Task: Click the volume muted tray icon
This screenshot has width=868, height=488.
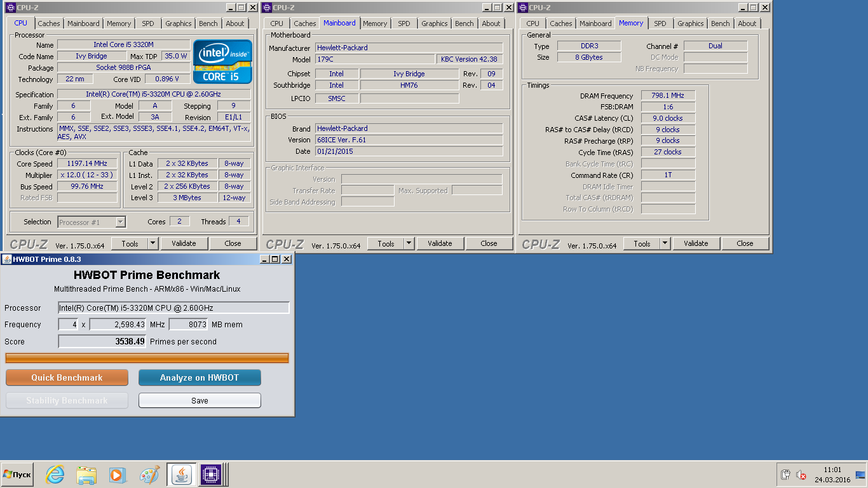Action: [x=801, y=475]
